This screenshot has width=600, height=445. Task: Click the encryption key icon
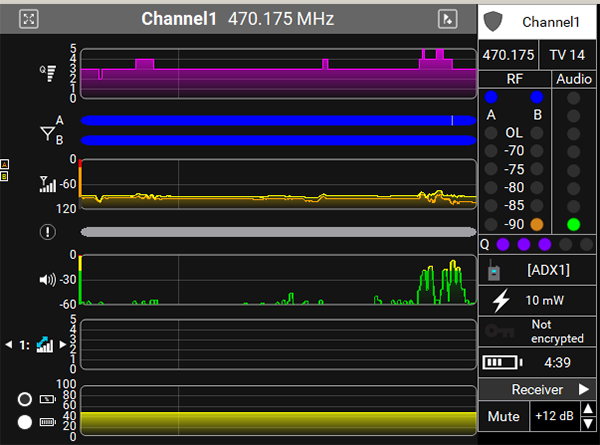click(499, 330)
